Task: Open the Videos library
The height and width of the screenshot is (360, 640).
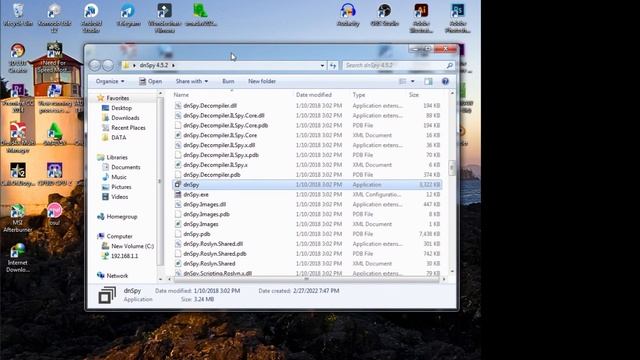Action: (x=120, y=197)
